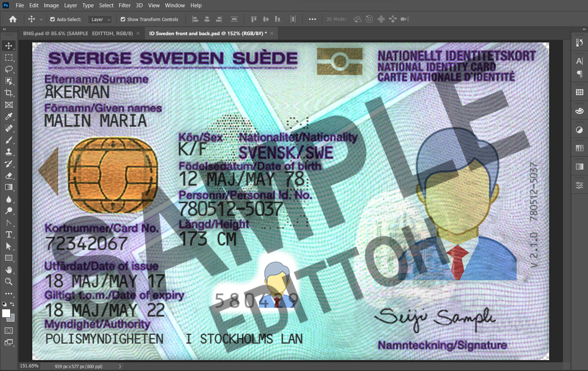Open the Move tool preset picker arrow

coord(41,19)
